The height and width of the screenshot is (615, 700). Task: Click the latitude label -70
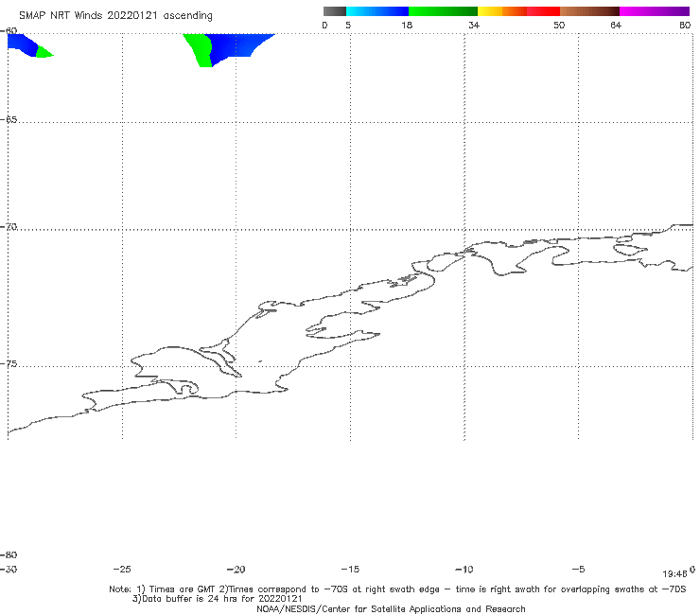tap(9, 227)
